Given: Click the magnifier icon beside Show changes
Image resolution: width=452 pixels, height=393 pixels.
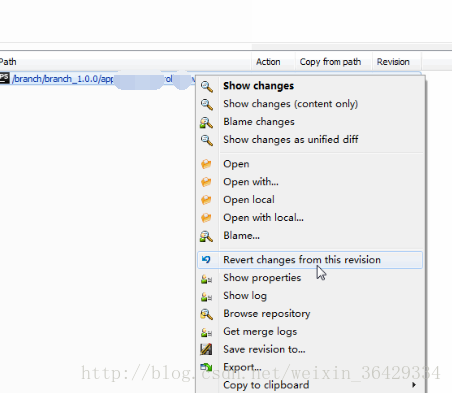Looking at the screenshot, I should pos(206,86).
